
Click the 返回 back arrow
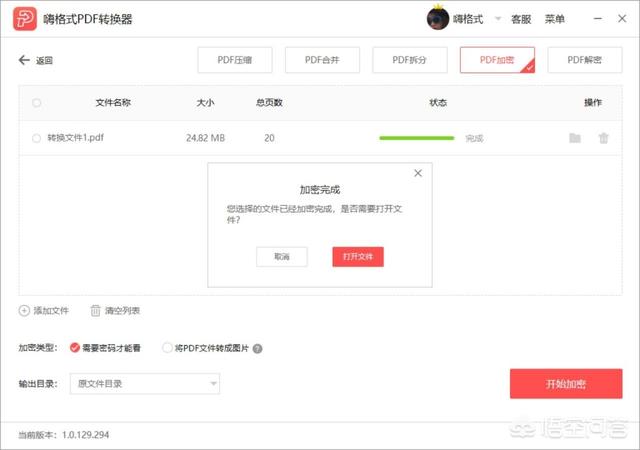[x=24, y=60]
